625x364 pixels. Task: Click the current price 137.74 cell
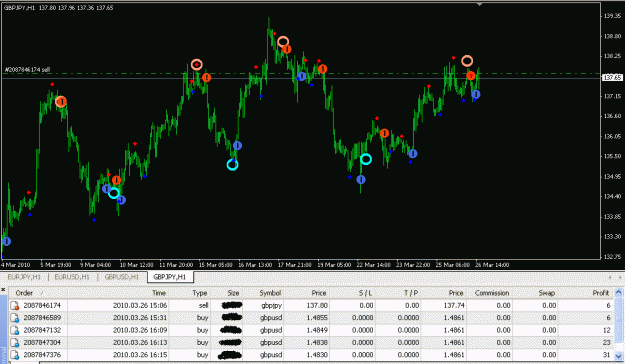[454, 305]
